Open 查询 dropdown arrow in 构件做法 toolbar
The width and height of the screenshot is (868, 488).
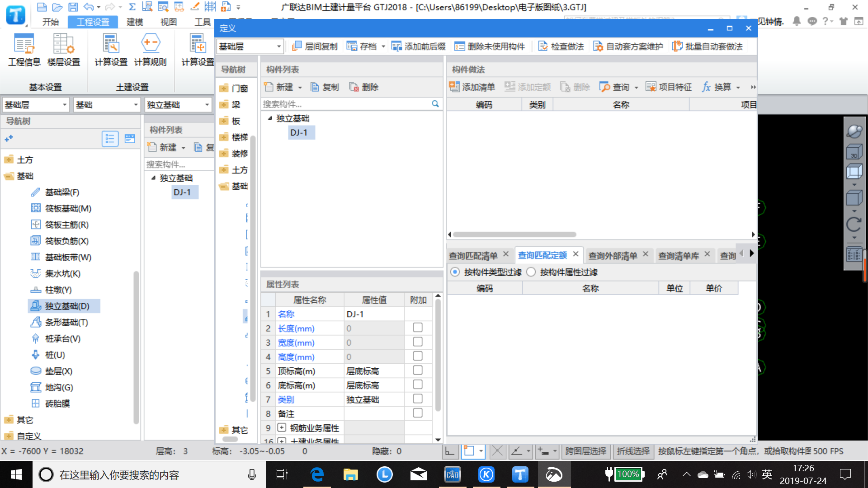636,88
